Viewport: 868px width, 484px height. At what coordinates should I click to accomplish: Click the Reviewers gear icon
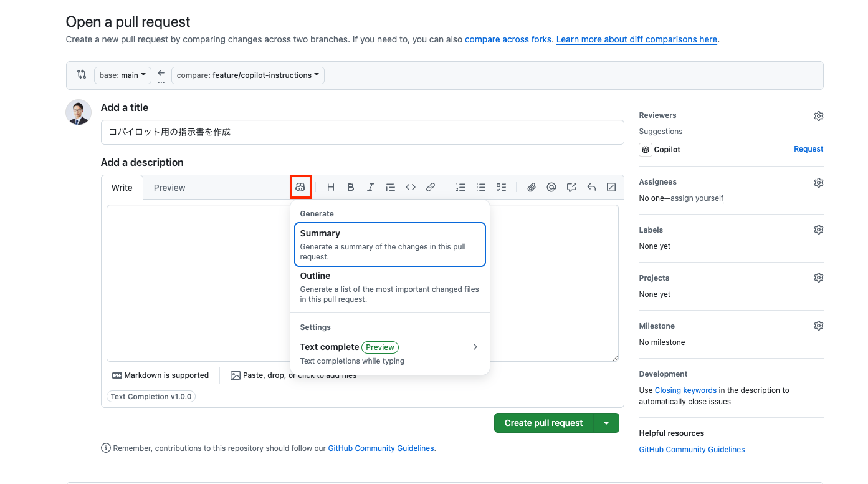819,116
